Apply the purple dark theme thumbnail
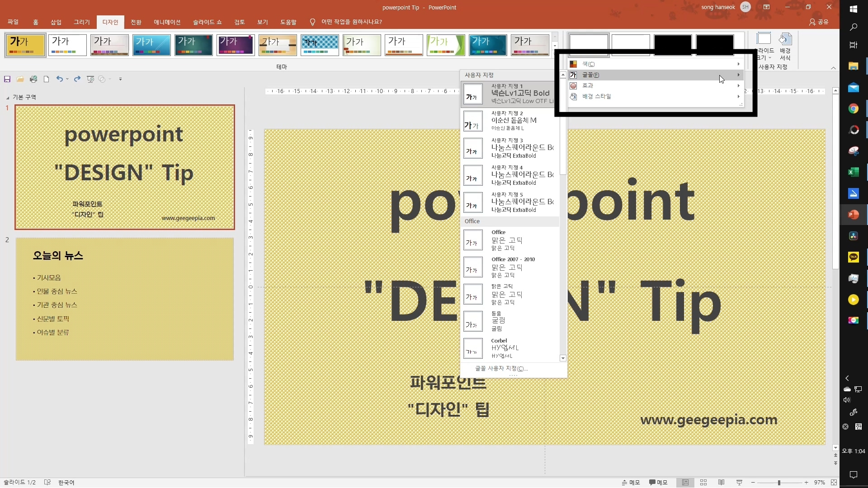 (236, 45)
